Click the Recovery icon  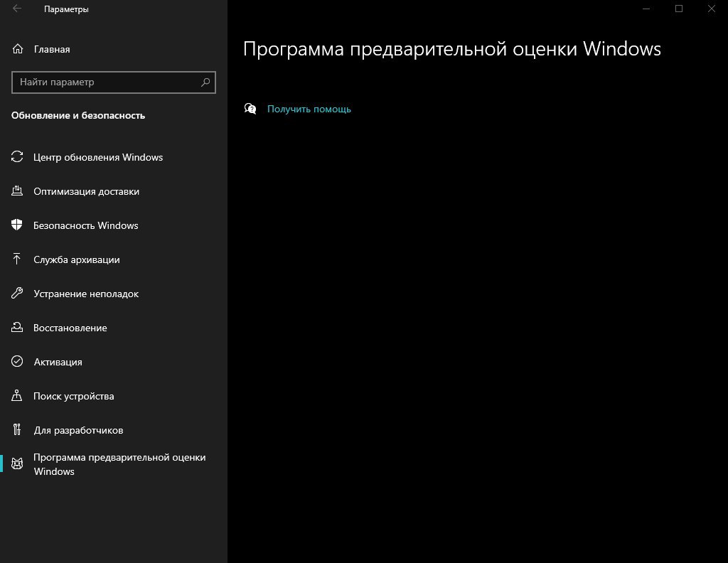coord(17,327)
